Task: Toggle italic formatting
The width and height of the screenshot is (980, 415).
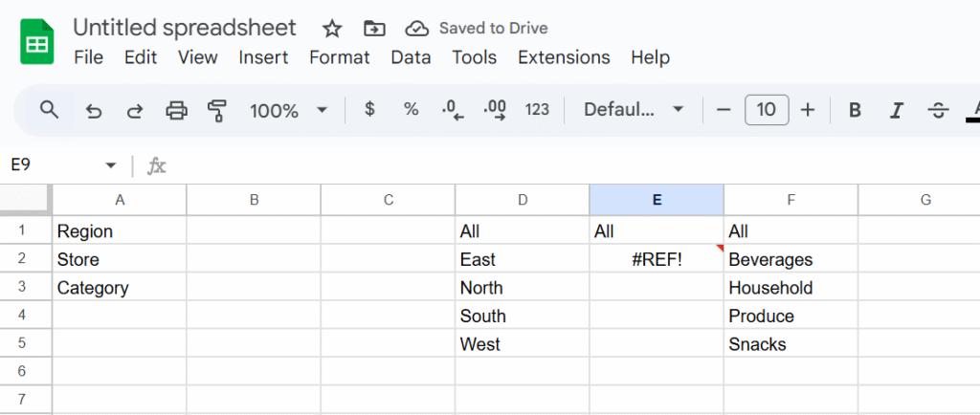Action: coord(896,111)
